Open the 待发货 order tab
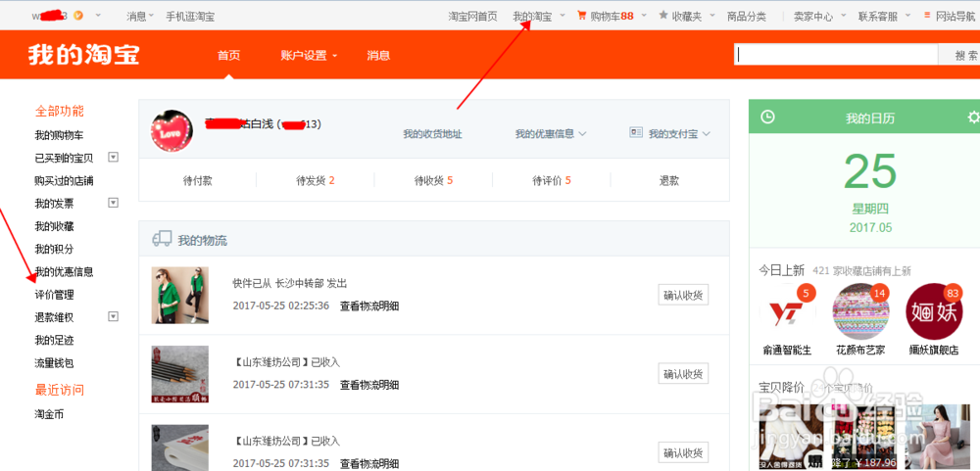Image resolution: width=980 pixels, height=471 pixels. [x=316, y=180]
